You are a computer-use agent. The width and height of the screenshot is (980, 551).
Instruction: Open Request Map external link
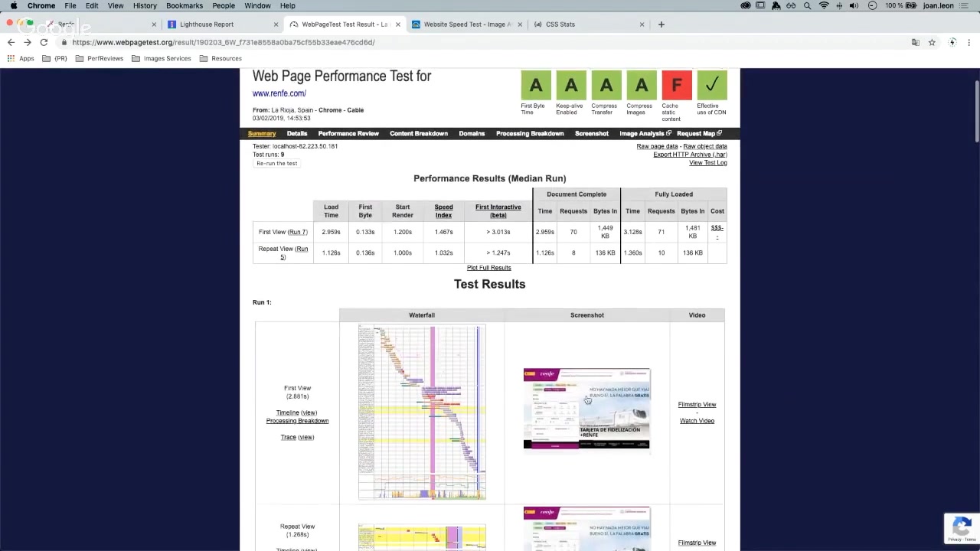click(x=699, y=133)
